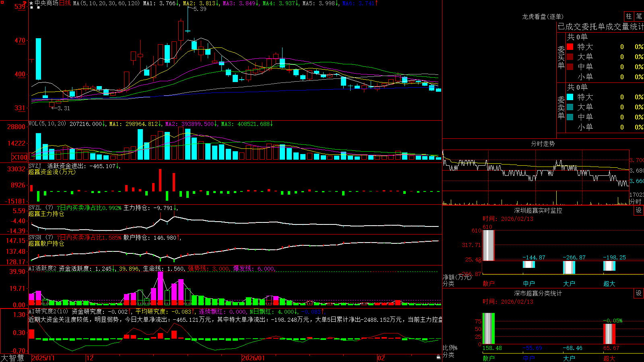Image resolution: width=644 pixels, height=362 pixels.
Task: Select the 龙虎看盘(逐单) panel title
Action: pyautogui.click(x=543, y=16)
